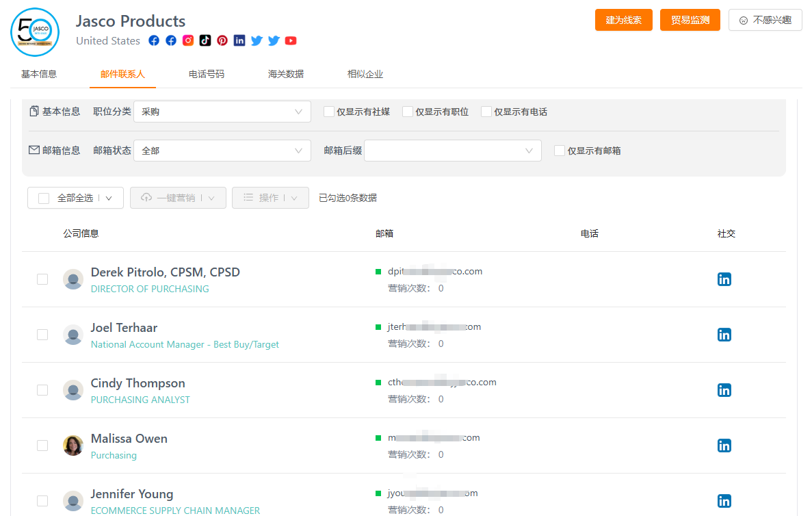Open the 海关数据 tab
812x516 pixels.
(286, 74)
